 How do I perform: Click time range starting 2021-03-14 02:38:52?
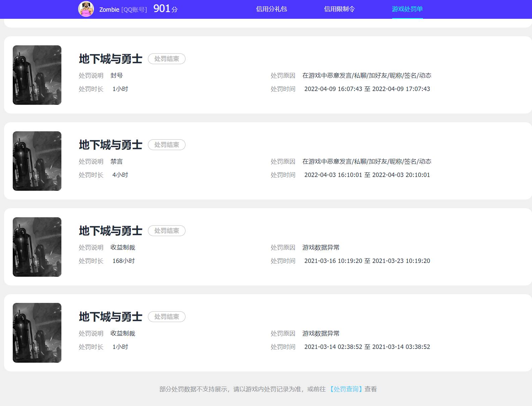tap(367, 347)
